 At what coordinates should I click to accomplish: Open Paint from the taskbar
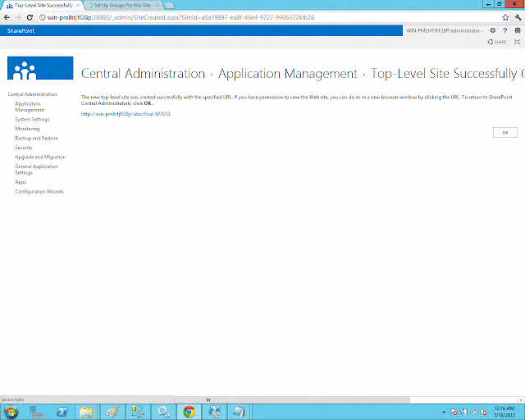[x=112, y=412]
